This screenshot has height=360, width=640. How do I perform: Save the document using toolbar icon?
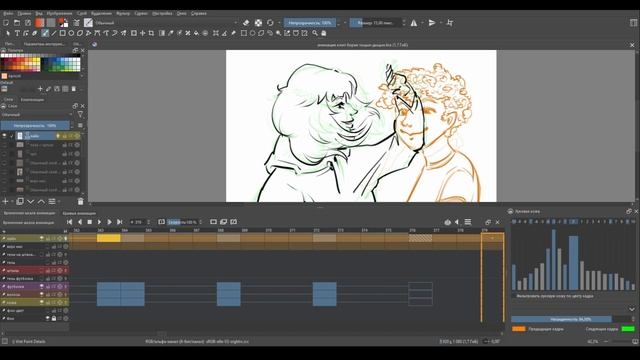[x=28, y=23]
